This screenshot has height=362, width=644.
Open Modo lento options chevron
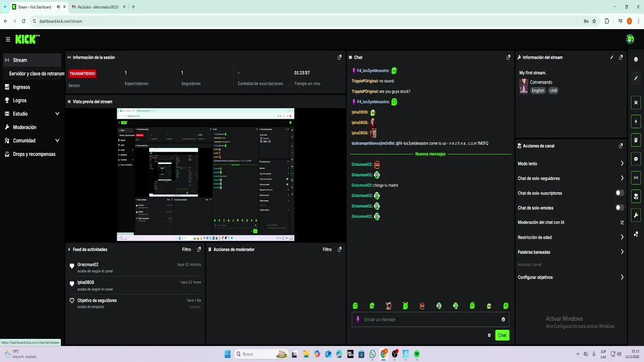point(622,163)
